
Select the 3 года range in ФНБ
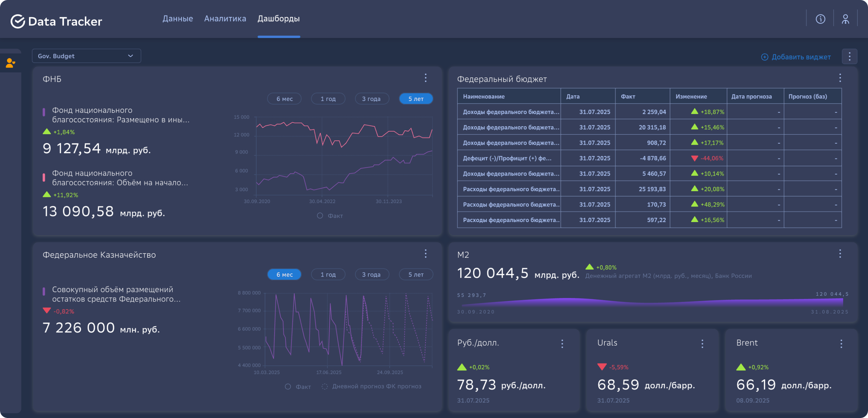coord(372,99)
